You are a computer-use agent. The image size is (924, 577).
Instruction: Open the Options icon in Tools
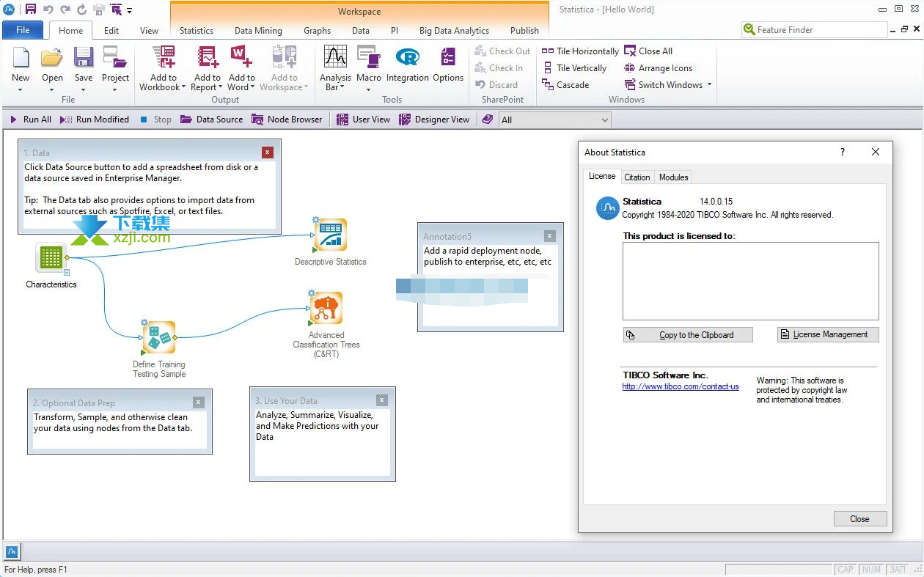[448, 57]
